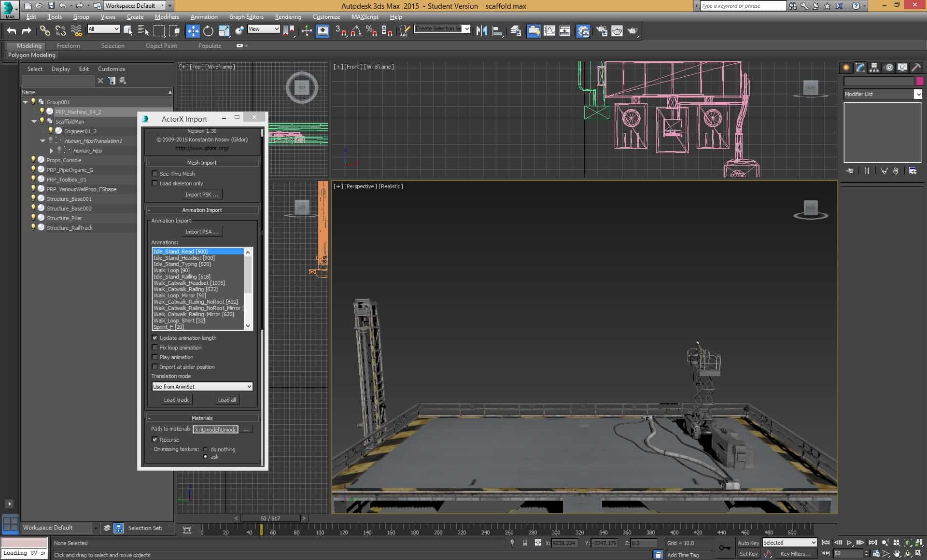Toggle Percent Snap icon

tap(371, 31)
